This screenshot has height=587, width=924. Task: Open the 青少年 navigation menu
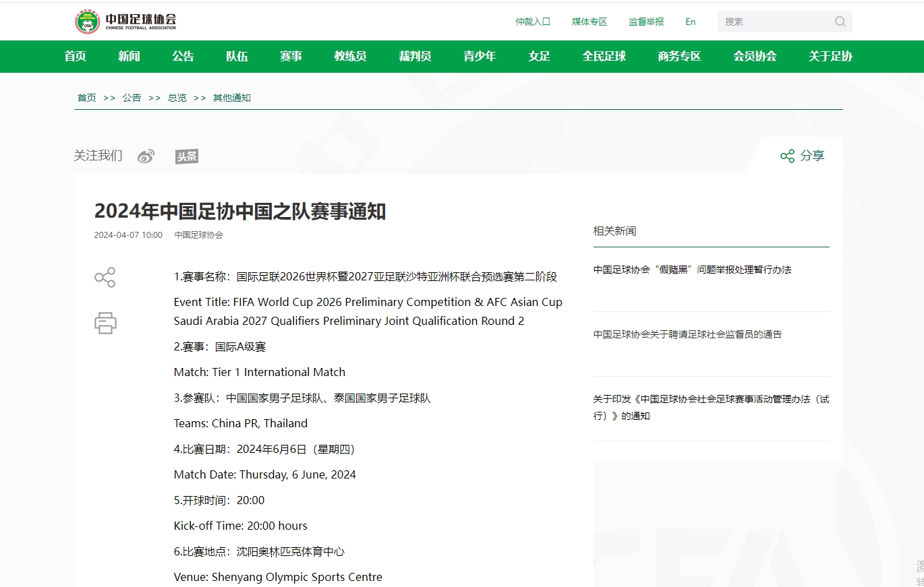[480, 57]
